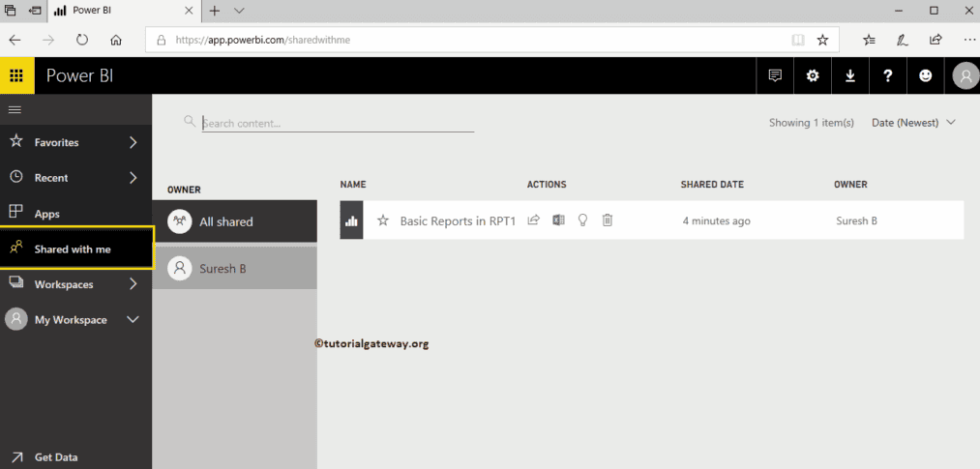This screenshot has width=980, height=469.
Task: Expand the Favorites flyout arrow
Action: click(133, 142)
